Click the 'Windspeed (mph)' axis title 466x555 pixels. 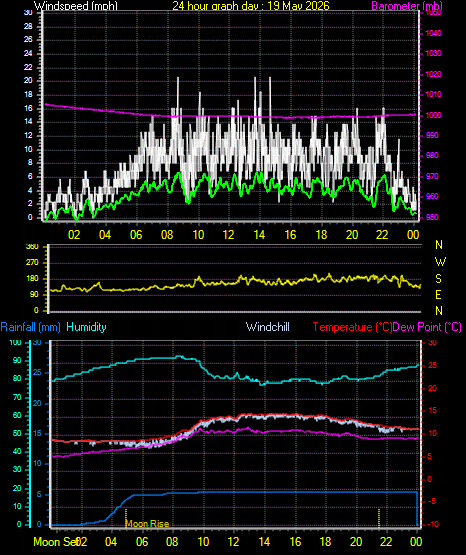tap(76, 6)
